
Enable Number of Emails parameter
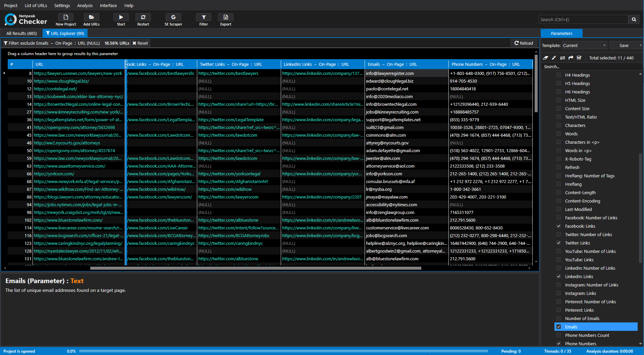click(x=559, y=318)
